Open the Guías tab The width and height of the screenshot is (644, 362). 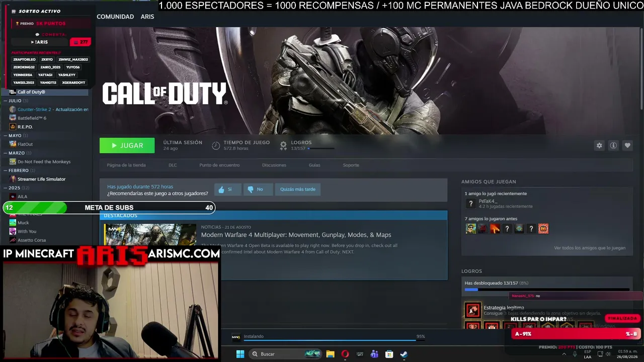click(314, 165)
